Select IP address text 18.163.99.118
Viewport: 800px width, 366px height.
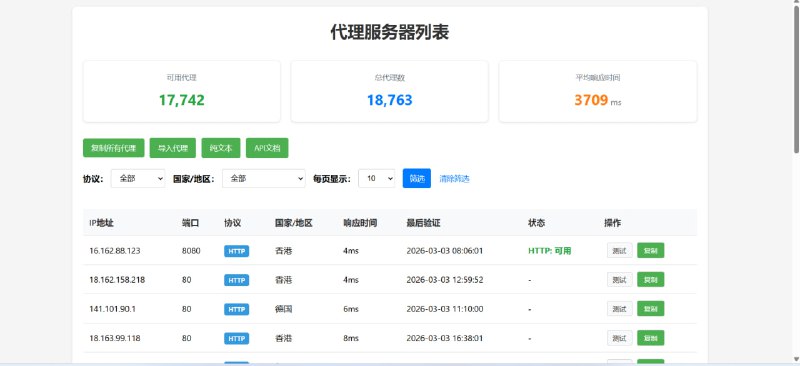point(115,338)
